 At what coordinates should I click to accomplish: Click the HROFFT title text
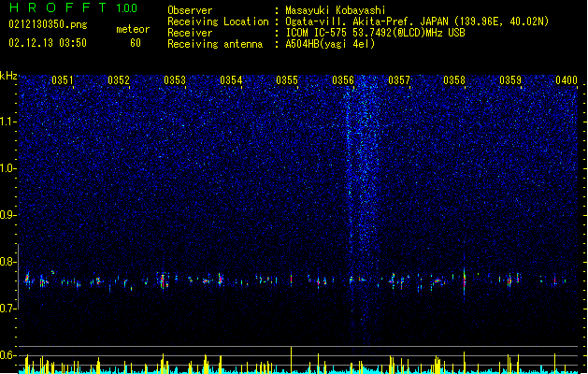[58, 7]
